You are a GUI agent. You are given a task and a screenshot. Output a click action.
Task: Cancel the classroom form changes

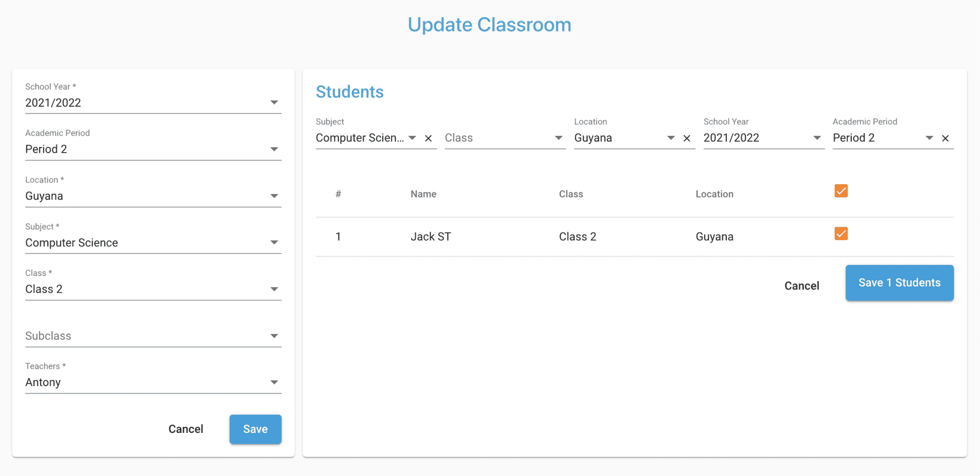186,429
